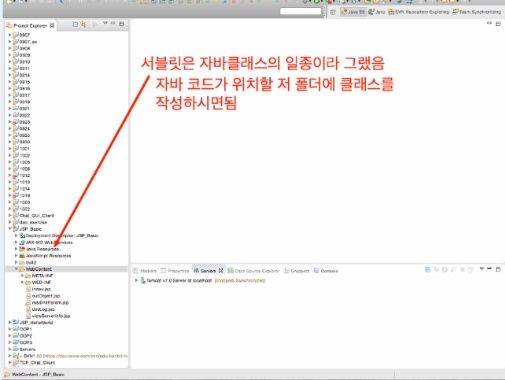Click the OOP2 project icon
Image resolution: width=505 pixels, height=380 pixels.
point(15,336)
